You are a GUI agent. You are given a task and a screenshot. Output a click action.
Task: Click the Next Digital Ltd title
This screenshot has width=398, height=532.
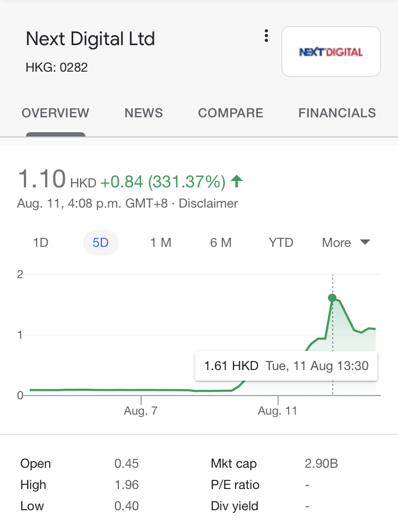click(x=90, y=39)
